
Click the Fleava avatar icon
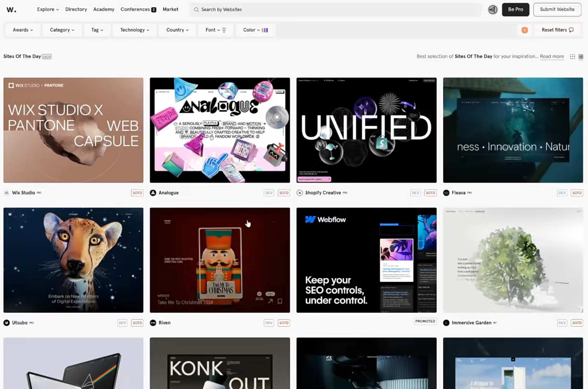click(446, 193)
